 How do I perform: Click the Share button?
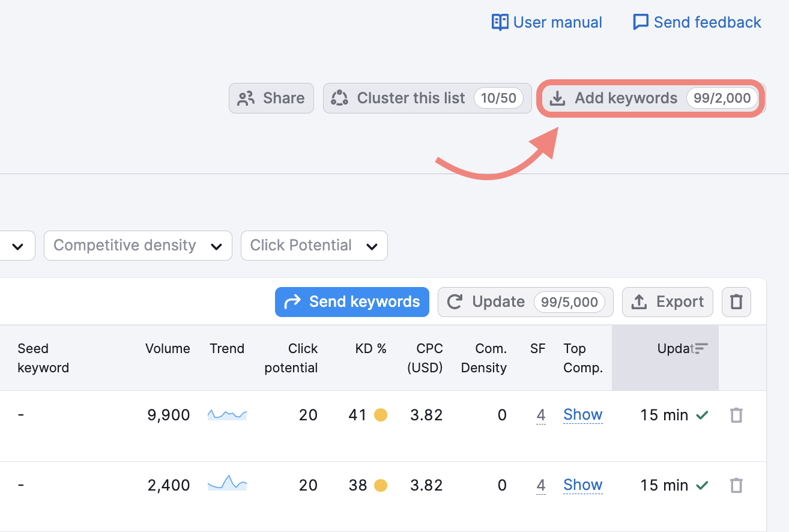(x=271, y=98)
